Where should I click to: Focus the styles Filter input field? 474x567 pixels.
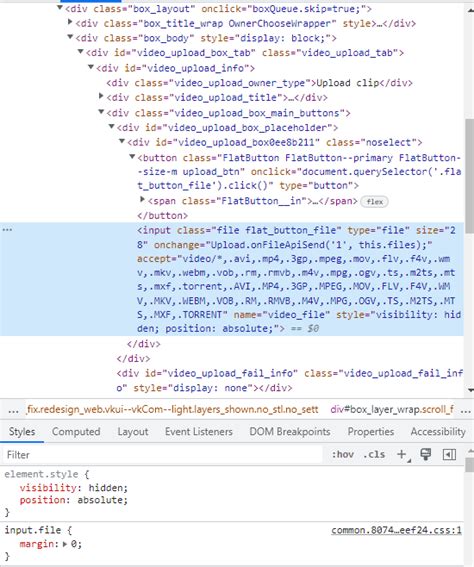163,455
